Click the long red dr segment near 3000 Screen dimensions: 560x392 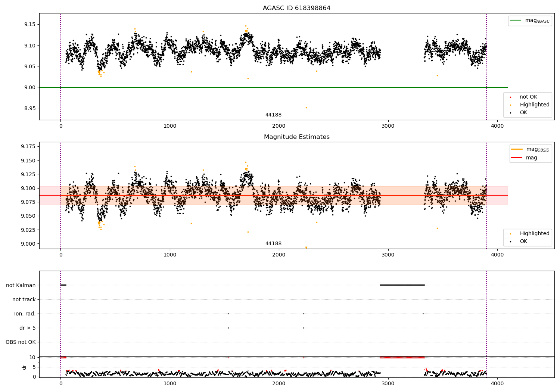click(402, 358)
